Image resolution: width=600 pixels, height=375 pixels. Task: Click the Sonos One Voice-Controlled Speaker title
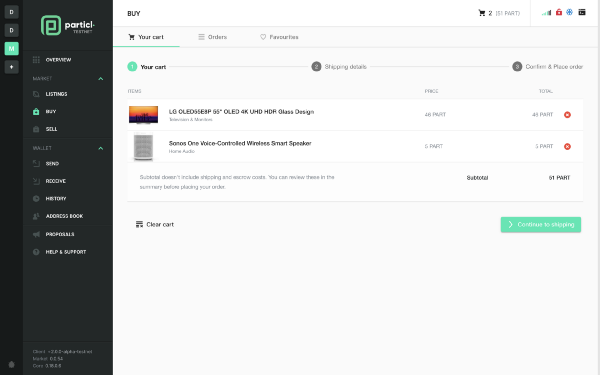coord(240,143)
